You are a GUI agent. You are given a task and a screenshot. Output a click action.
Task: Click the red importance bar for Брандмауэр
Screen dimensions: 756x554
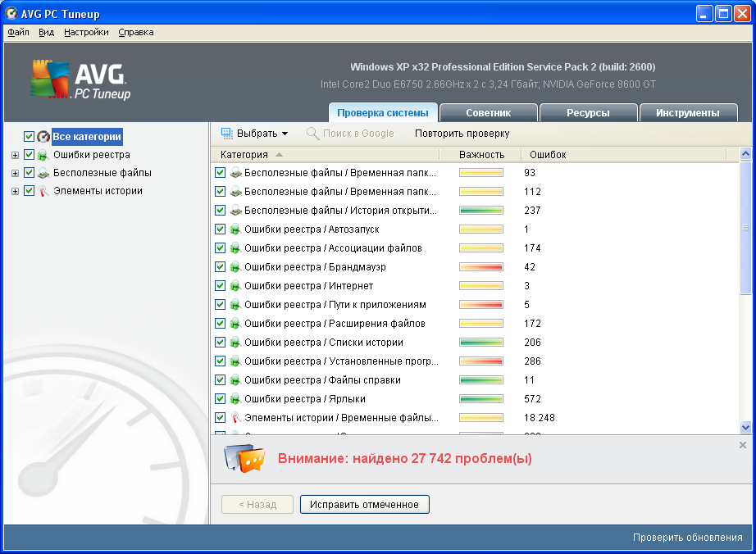click(481, 267)
